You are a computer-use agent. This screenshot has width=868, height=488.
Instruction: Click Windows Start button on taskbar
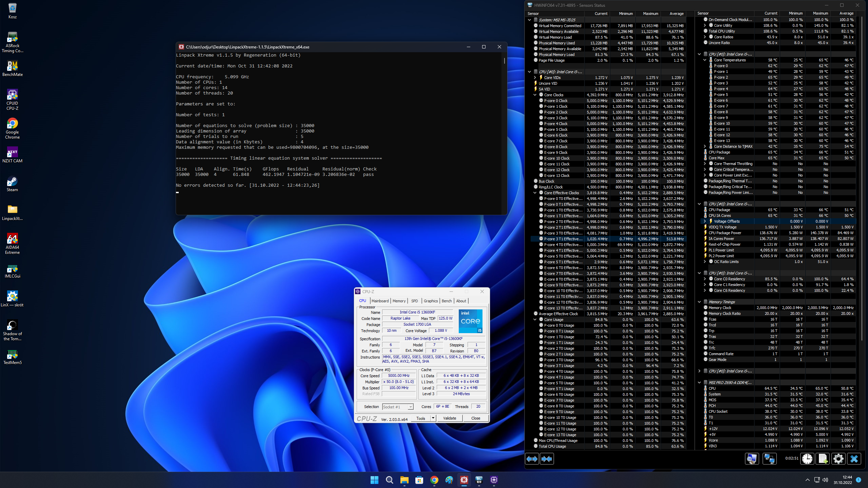tap(374, 480)
